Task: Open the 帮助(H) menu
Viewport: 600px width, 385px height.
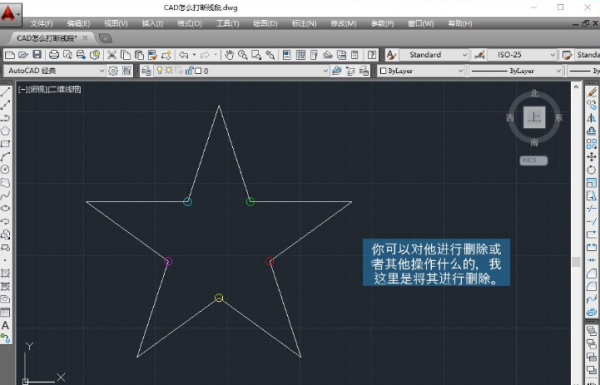Action: [460, 24]
